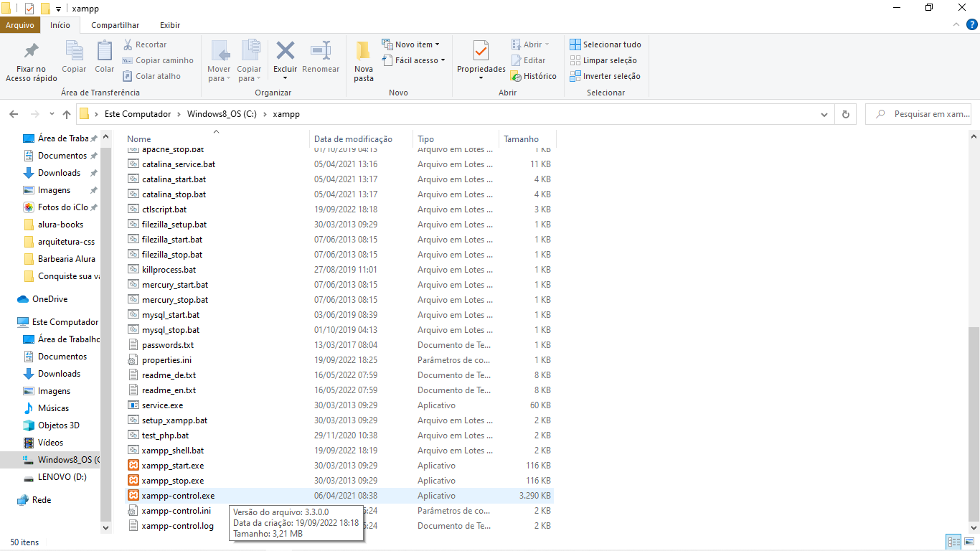This screenshot has height=551, width=980.
Task: Pin folder with Fixar no Acesso rápido
Action: point(32,61)
